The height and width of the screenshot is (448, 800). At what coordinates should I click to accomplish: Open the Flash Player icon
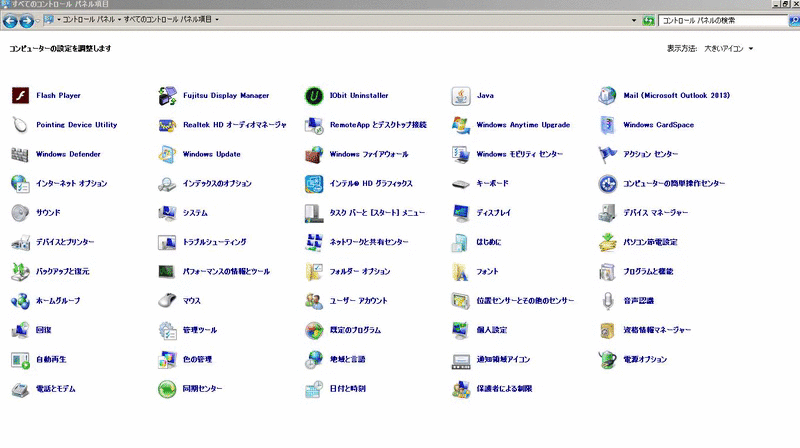20,95
